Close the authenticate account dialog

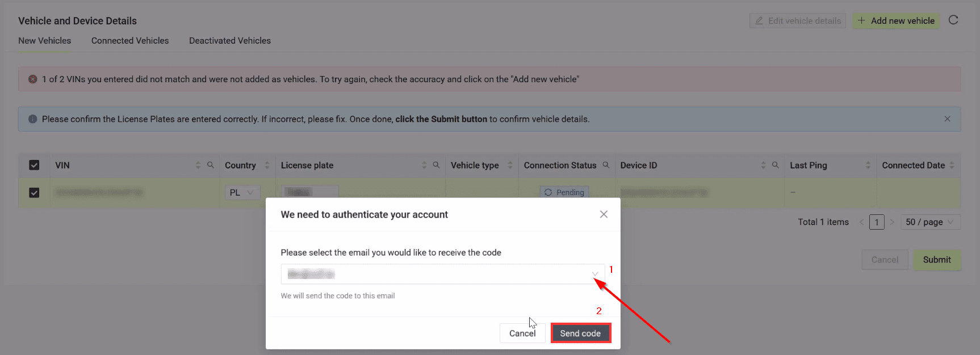point(604,214)
